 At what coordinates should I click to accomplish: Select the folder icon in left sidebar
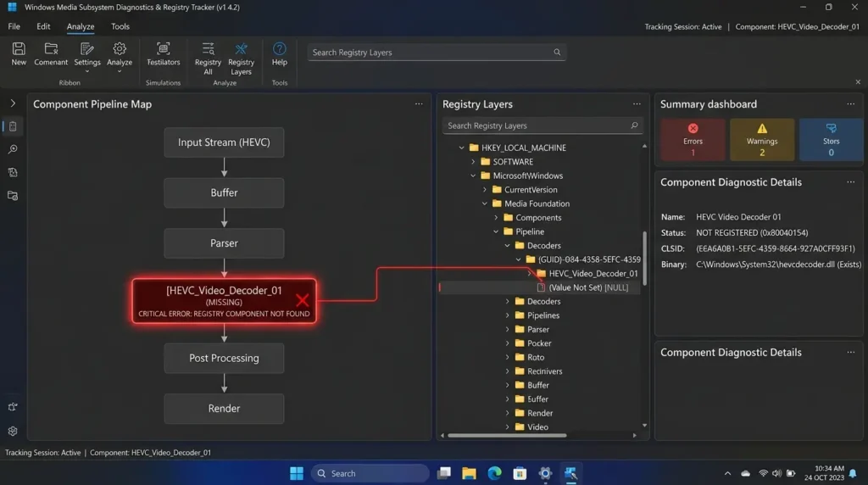(x=13, y=196)
